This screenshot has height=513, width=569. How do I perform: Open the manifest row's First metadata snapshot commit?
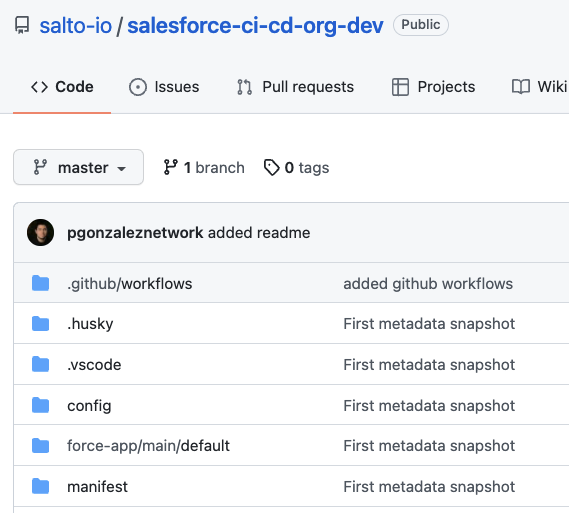click(x=429, y=487)
